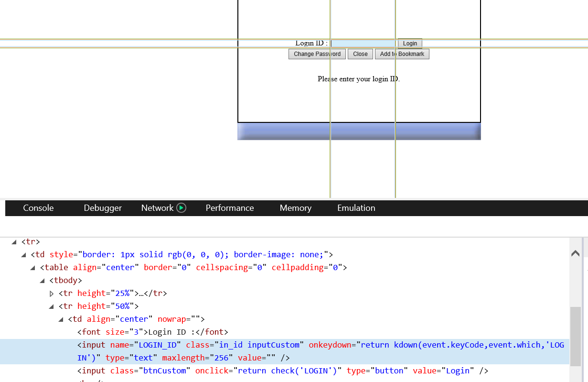This screenshot has height=382, width=588.
Task: Click the DOM tree scroll up arrow
Action: point(575,253)
